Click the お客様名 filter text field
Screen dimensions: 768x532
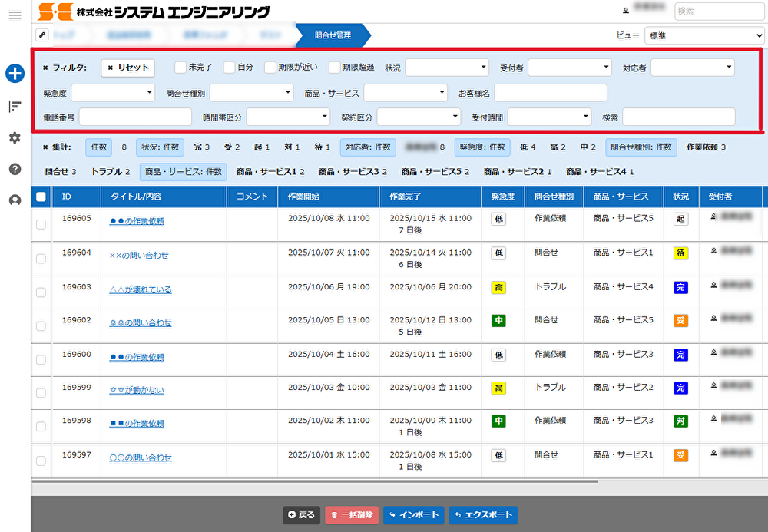point(550,93)
